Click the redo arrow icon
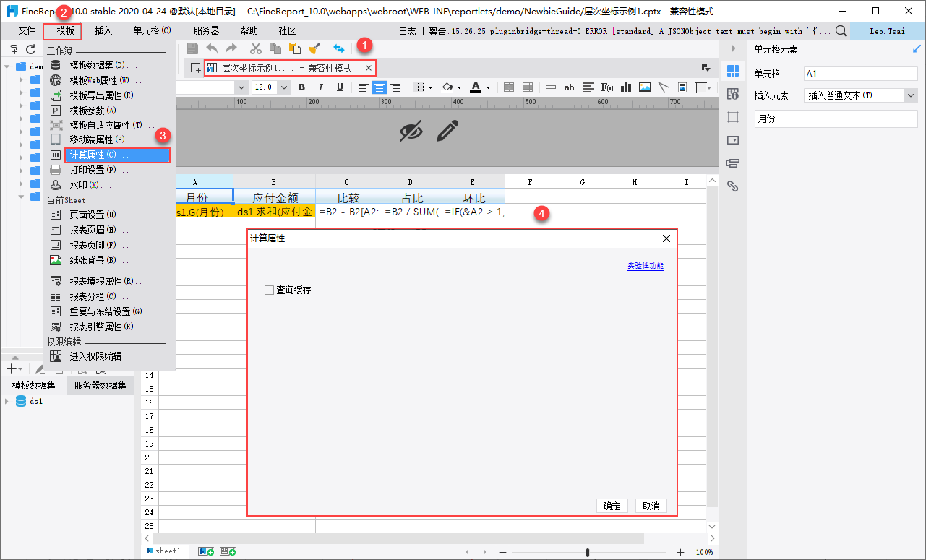926x560 pixels. [x=231, y=48]
